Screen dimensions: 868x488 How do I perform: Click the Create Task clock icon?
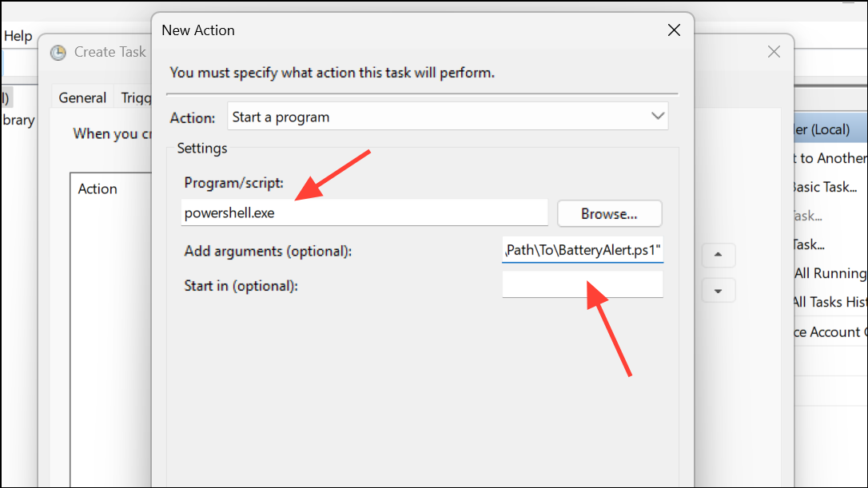58,53
